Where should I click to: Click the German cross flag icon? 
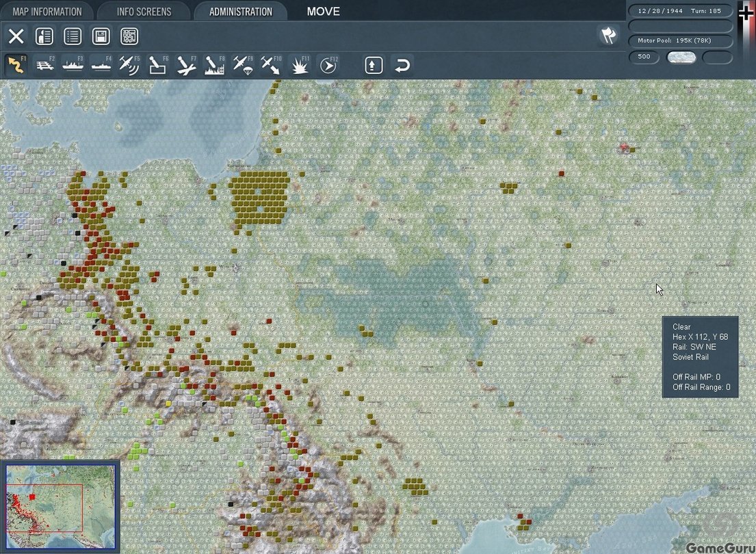(x=746, y=14)
